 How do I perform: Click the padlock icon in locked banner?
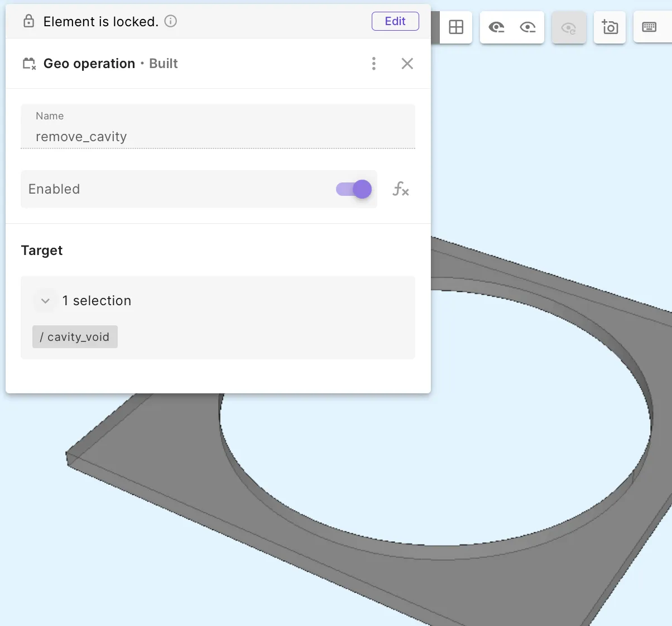[28, 21]
